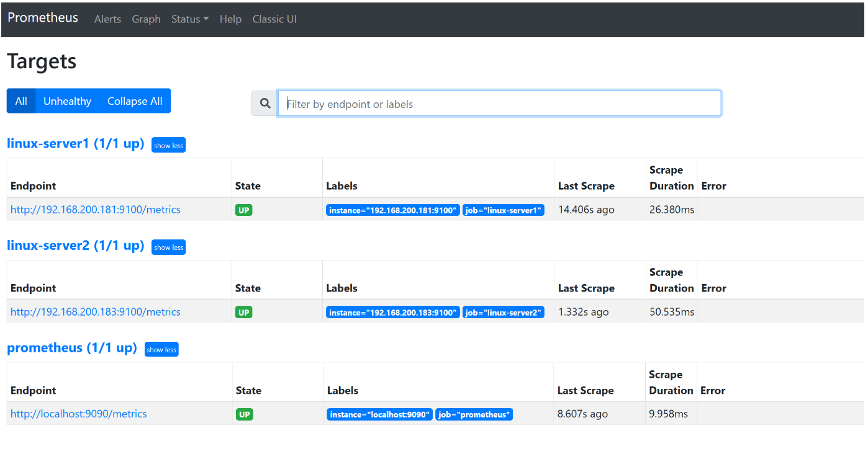This screenshot has width=868, height=459.
Task: Click the instance="192.168.200.181:9100" label
Action: click(393, 210)
